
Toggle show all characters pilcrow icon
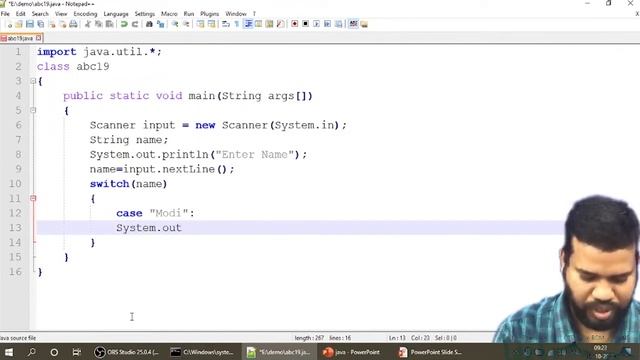point(237,24)
